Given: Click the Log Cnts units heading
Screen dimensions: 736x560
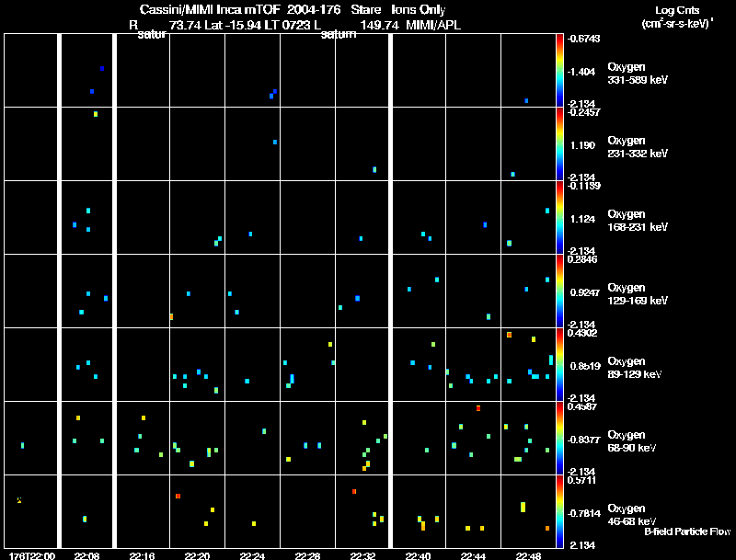Looking at the screenshot, I should [x=677, y=17].
